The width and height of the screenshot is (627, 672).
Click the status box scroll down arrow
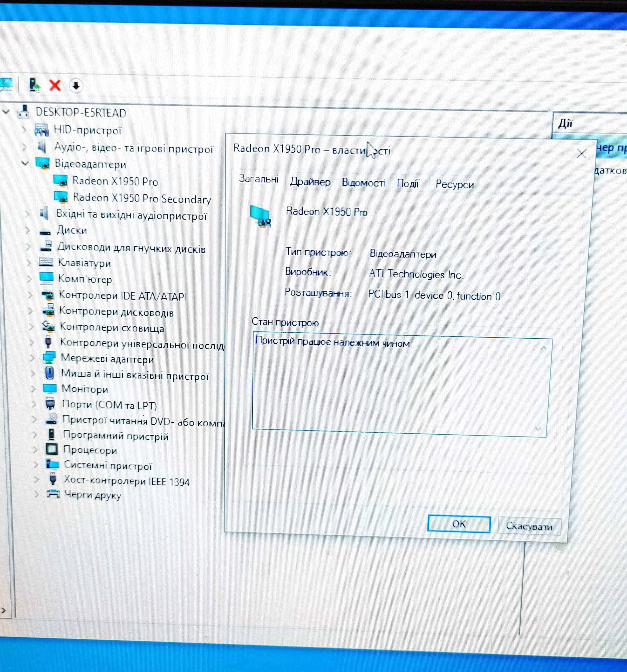538,429
